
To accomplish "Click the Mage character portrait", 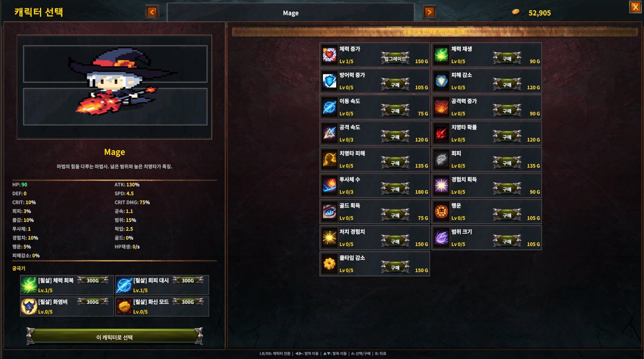I will coord(114,86).
